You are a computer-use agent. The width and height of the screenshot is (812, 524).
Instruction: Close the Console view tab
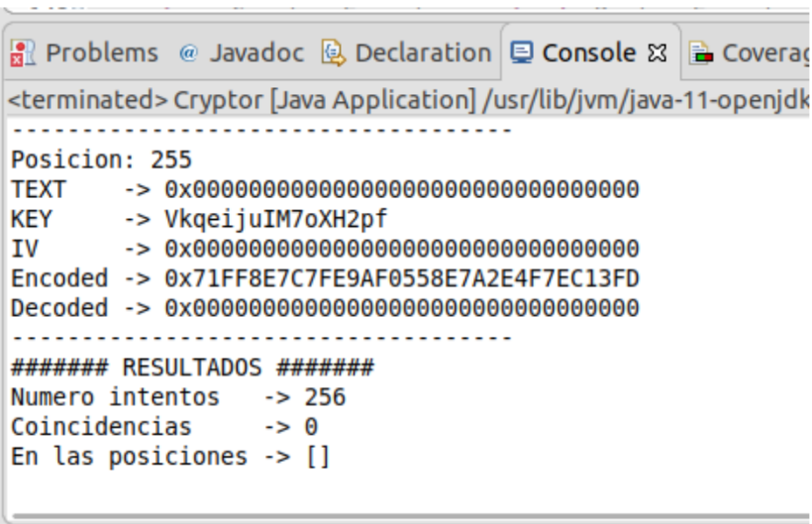point(657,53)
